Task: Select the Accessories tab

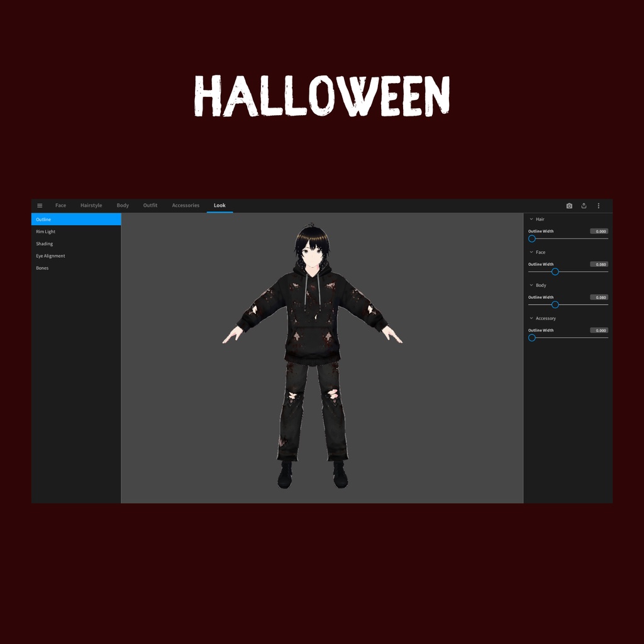Action: tap(186, 206)
